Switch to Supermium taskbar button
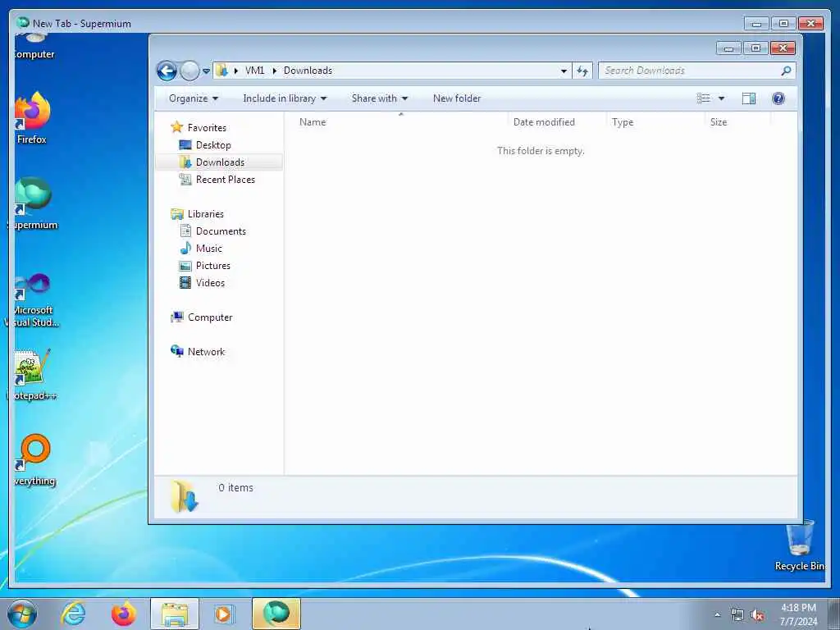840x630 pixels. [x=276, y=614]
